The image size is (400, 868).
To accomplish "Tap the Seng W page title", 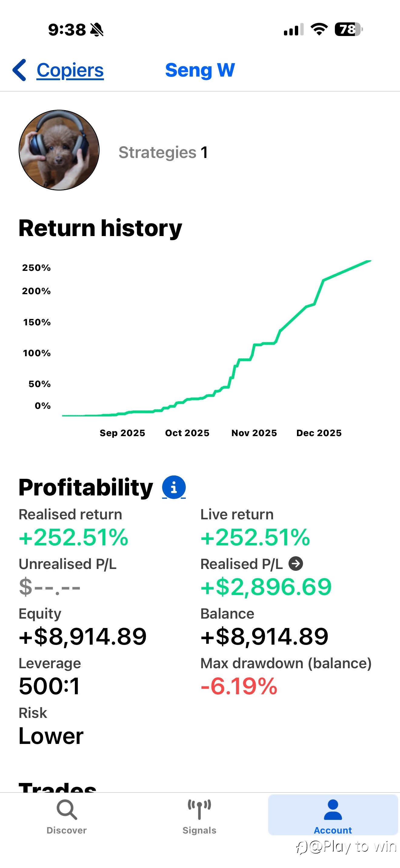I will click(x=200, y=70).
